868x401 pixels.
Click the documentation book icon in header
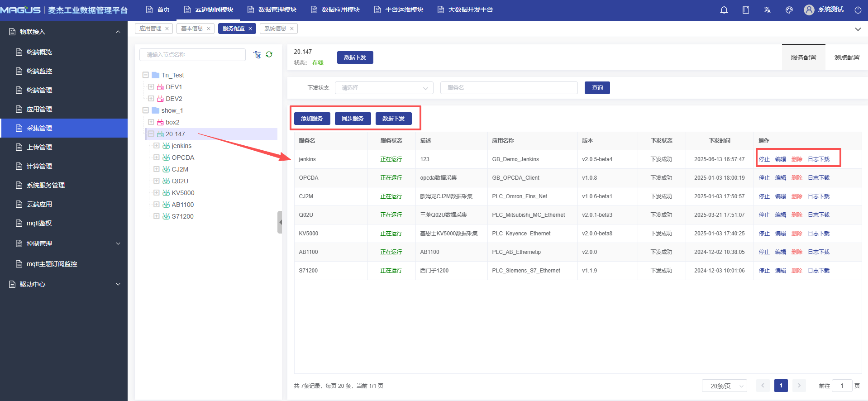(746, 10)
